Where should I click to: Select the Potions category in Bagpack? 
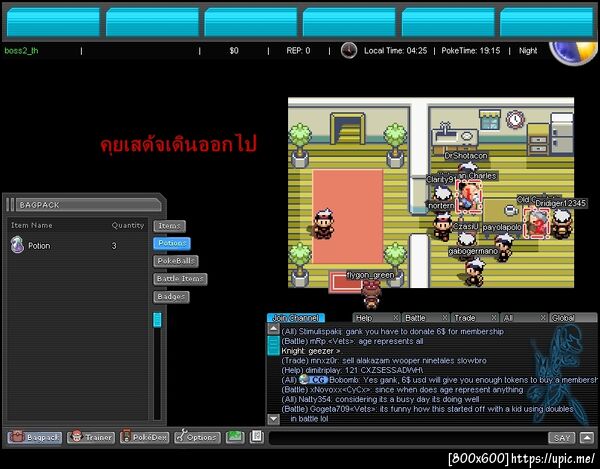coord(172,243)
